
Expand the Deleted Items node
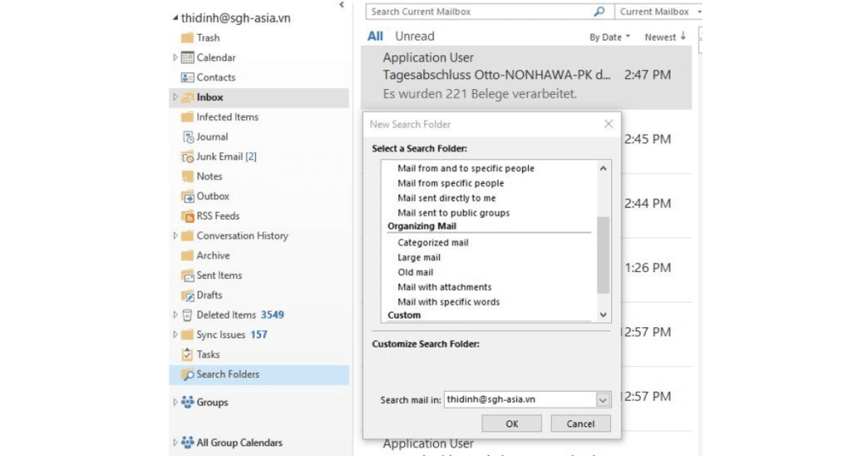click(175, 315)
